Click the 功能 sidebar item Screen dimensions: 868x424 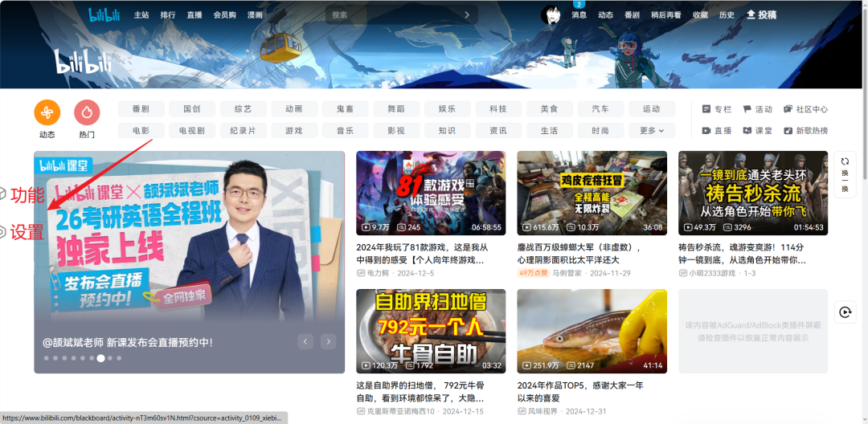tap(23, 195)
